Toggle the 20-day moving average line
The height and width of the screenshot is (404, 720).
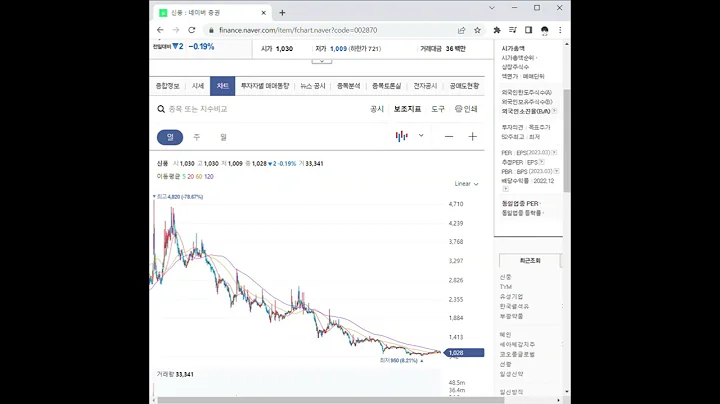[x=191, y=177]
